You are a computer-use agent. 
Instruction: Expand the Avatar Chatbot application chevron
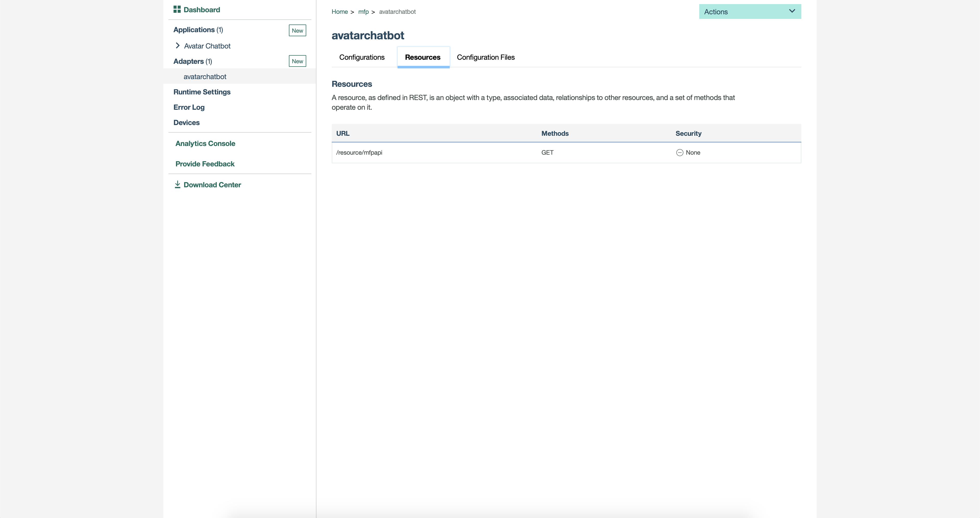click(x=178, y=46)
